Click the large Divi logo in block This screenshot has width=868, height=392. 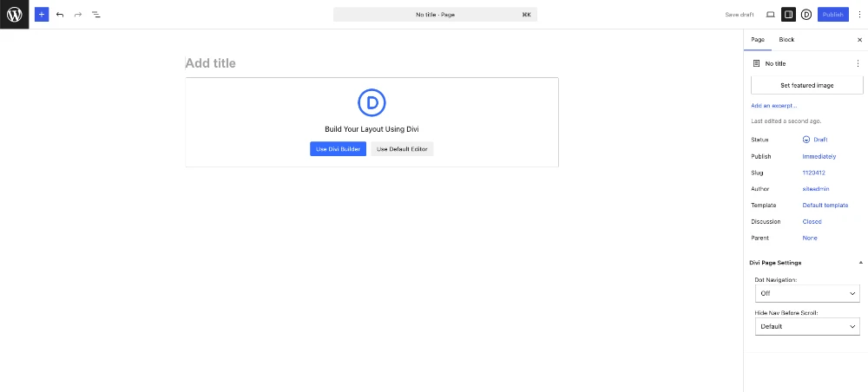tap(372, 102)
